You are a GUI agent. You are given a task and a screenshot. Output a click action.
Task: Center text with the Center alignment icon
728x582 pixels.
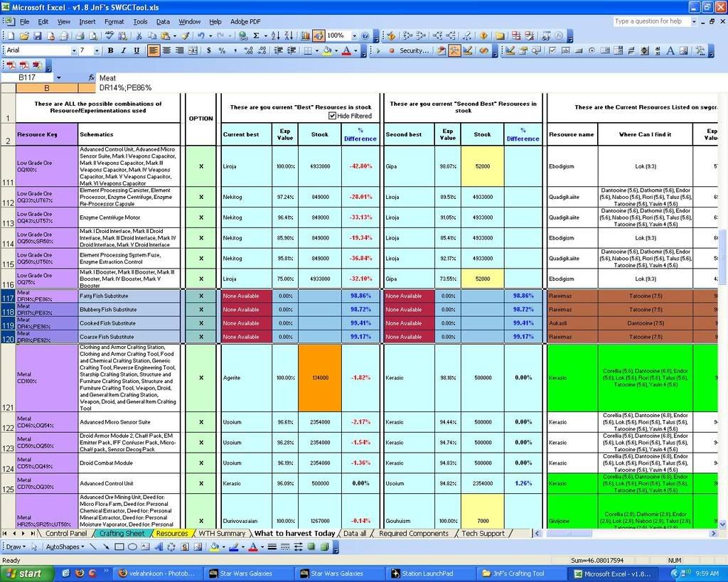166,50
